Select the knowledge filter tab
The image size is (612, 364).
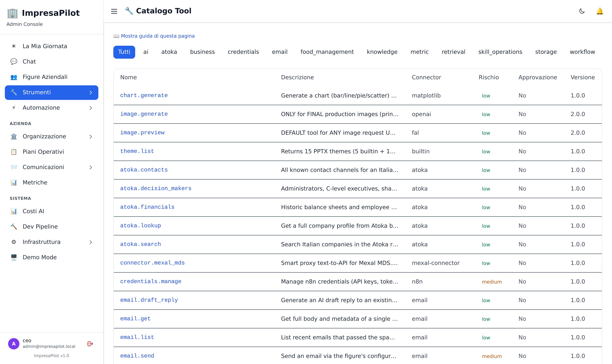[382, 52]
